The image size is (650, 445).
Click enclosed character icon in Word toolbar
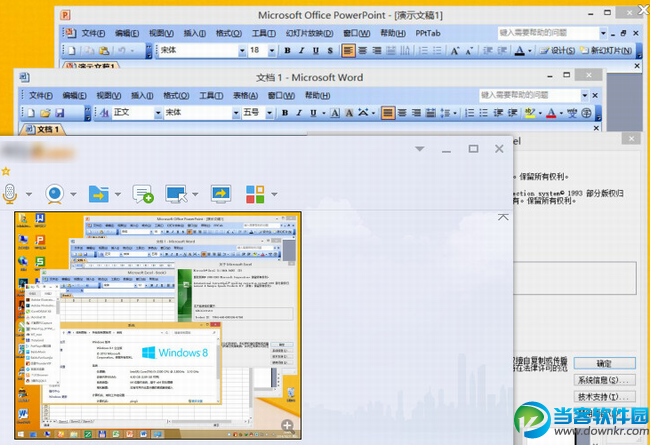pos(586,113)
